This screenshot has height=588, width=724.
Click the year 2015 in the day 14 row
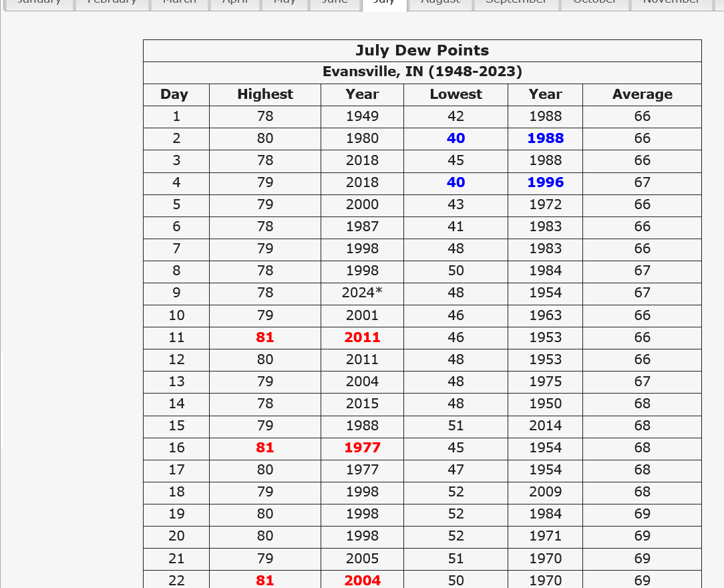coord(362,404)
